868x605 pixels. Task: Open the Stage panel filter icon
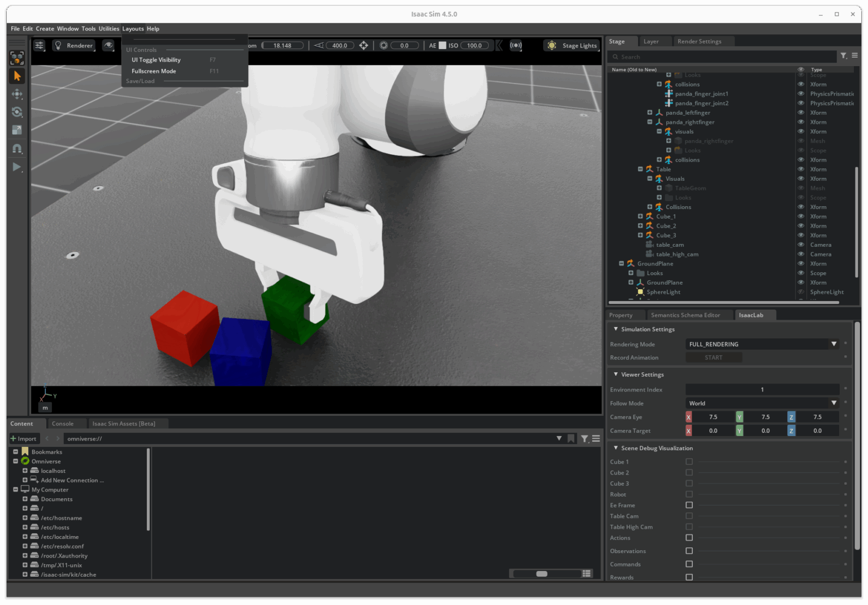(844, 56)
